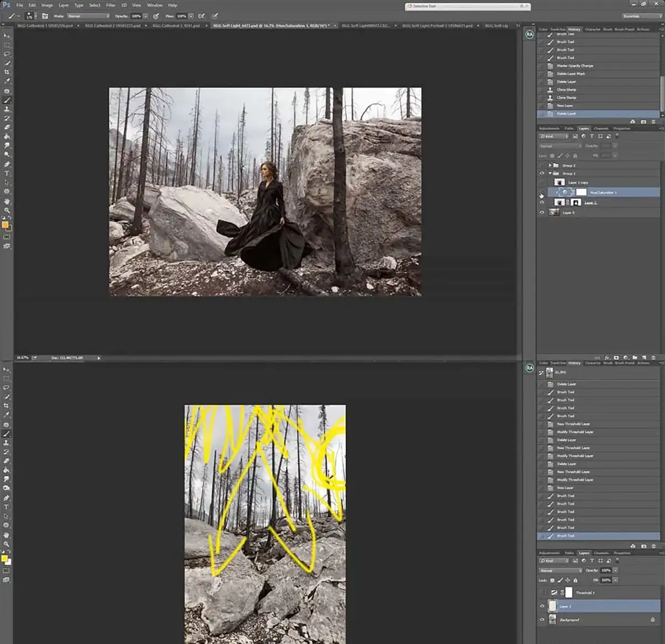The image size is (665, 644).
Task: Click the delete layer trash icon above the lower History panel
Action: (x=654, y=357)
